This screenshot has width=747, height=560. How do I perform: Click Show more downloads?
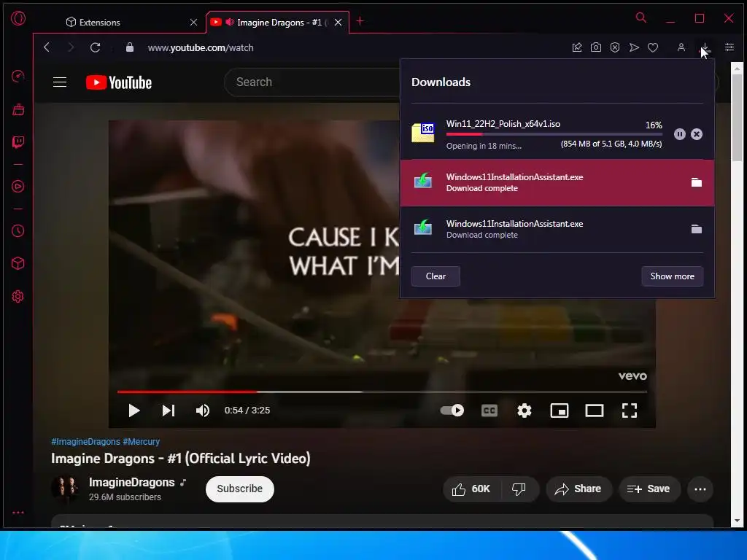[672, 276]
